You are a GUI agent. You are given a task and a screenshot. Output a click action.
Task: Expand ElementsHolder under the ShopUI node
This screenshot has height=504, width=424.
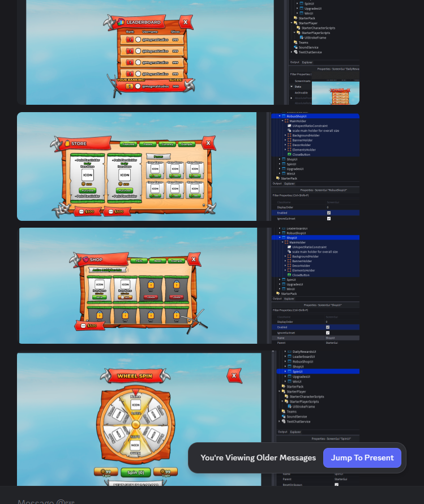point(285,270)
